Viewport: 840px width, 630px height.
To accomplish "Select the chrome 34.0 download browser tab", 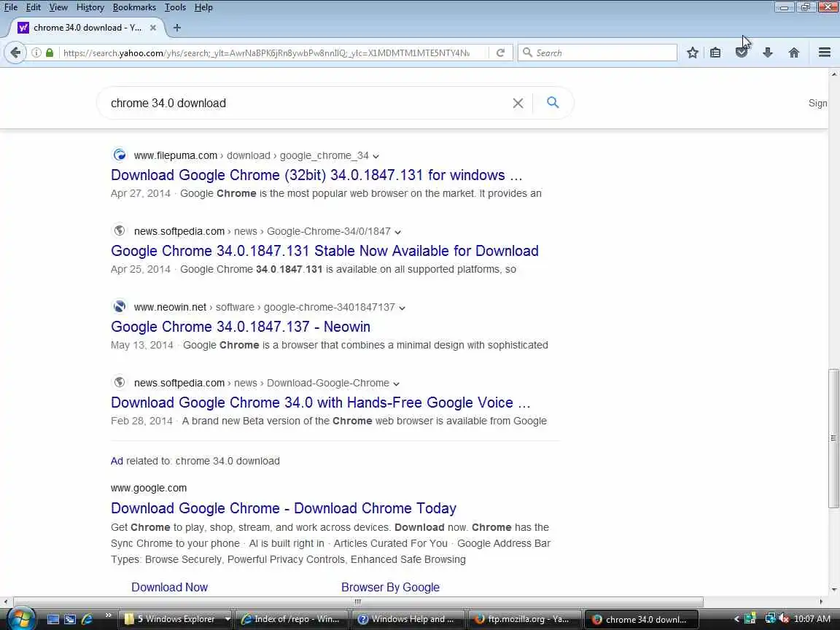I will tap(88, 27).
